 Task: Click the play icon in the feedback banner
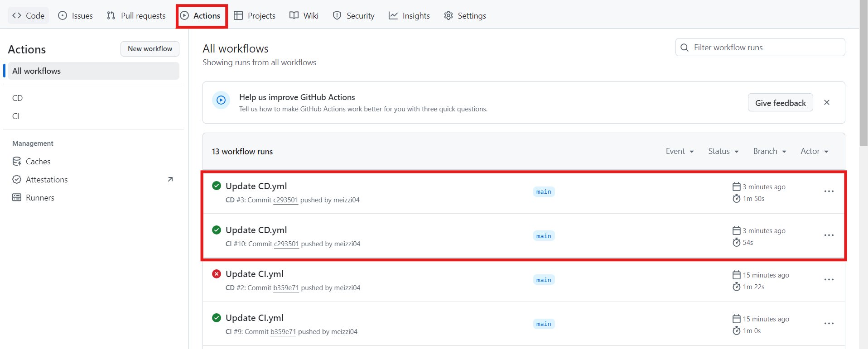[221, 100]
